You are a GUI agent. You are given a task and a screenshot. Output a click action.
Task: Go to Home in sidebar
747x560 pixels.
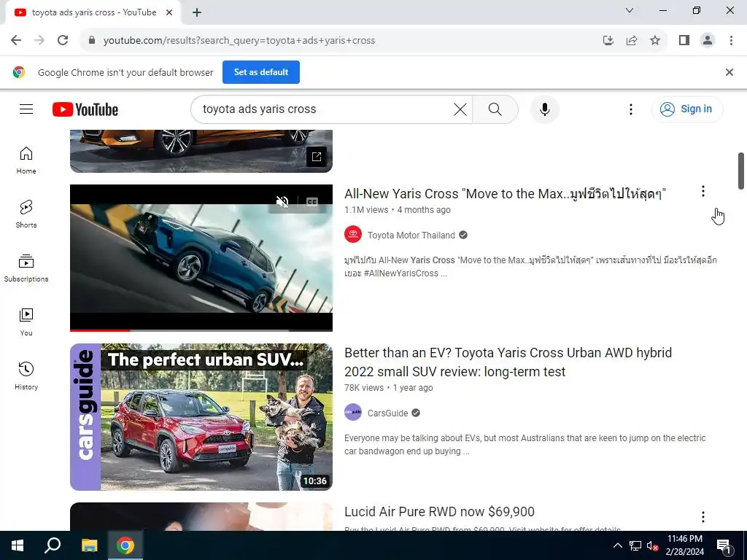(26, 160)
